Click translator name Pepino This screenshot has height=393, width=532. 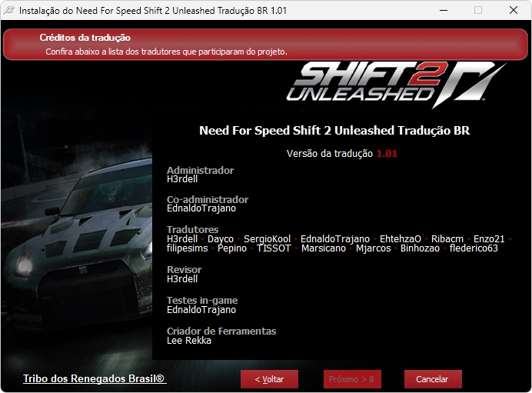point(232,248)
